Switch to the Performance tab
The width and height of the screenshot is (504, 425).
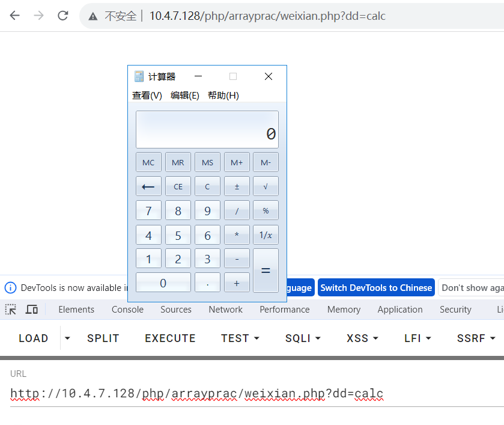[x=285, y=310]
